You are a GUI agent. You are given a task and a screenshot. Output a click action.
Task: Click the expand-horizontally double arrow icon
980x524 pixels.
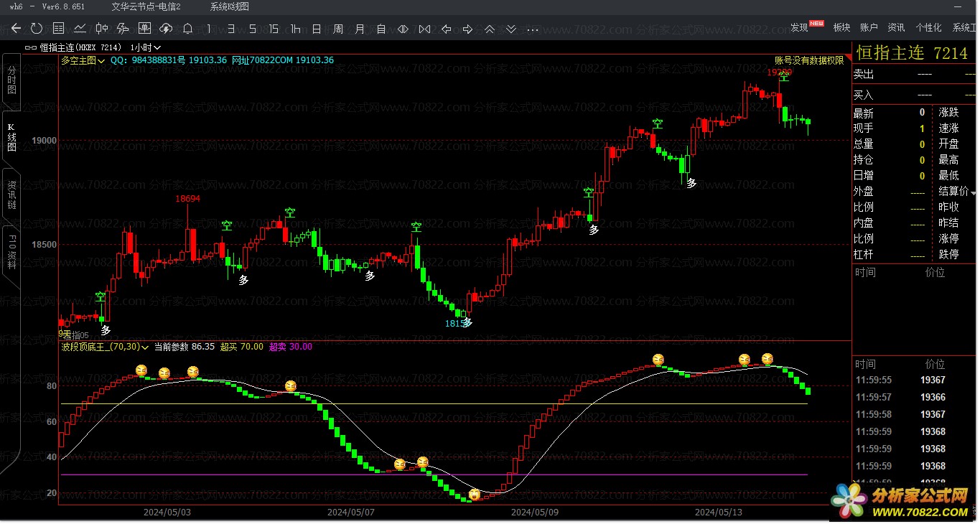pyautogui.click(x=403, y=29)
